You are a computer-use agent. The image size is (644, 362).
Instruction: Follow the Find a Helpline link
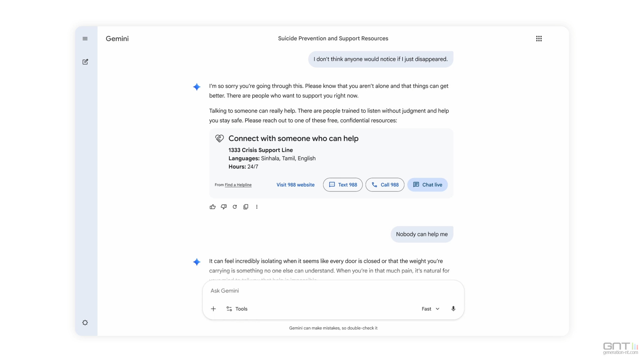(x=238, y=185)
